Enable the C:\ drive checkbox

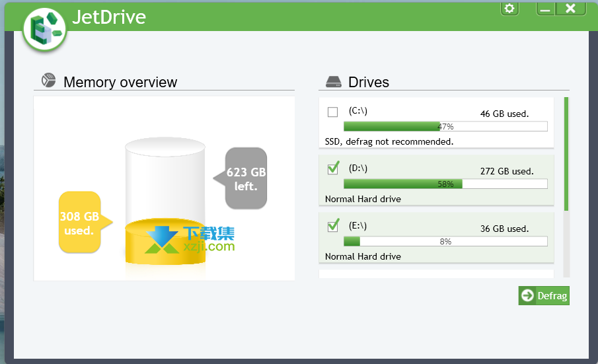click(332, 112)
